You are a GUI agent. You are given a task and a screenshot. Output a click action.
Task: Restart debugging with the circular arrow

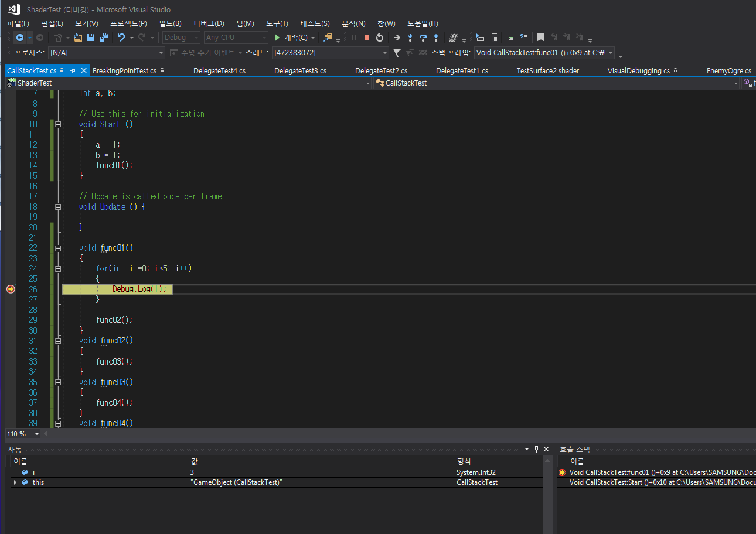tap(380, 38)
